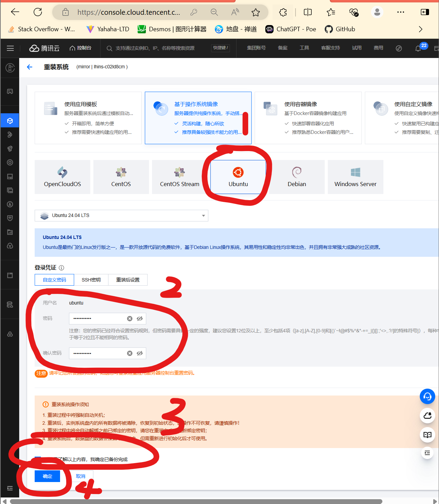
Task: Tick the 我确定已备份完成 confirmation checkbox
Action: (x=38, y=459)
